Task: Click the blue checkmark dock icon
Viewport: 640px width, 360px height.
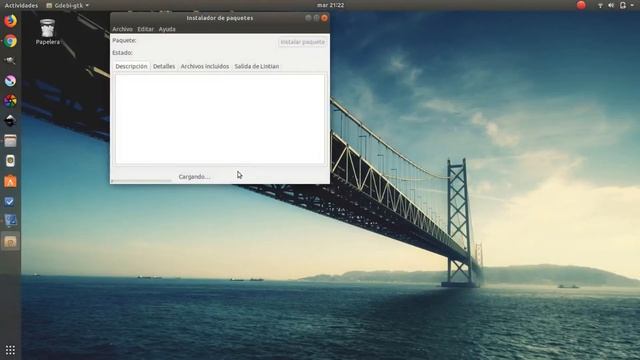Action: point(10,201)
